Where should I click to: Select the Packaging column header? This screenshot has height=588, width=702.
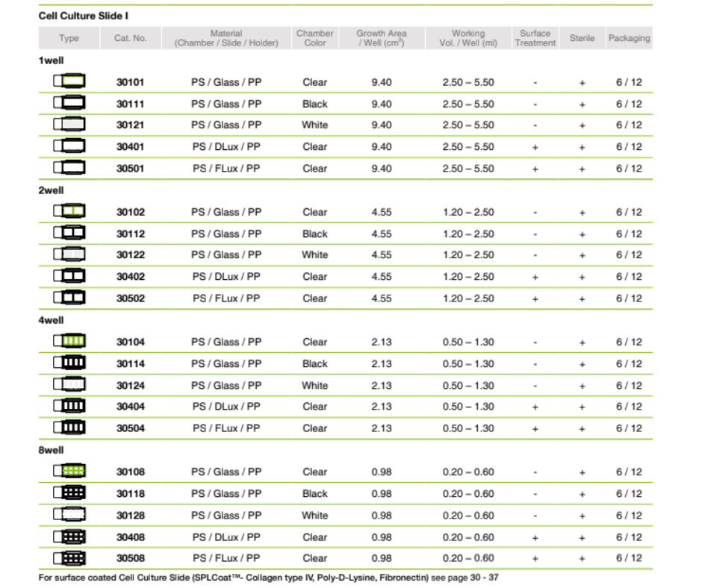[628, 38]
